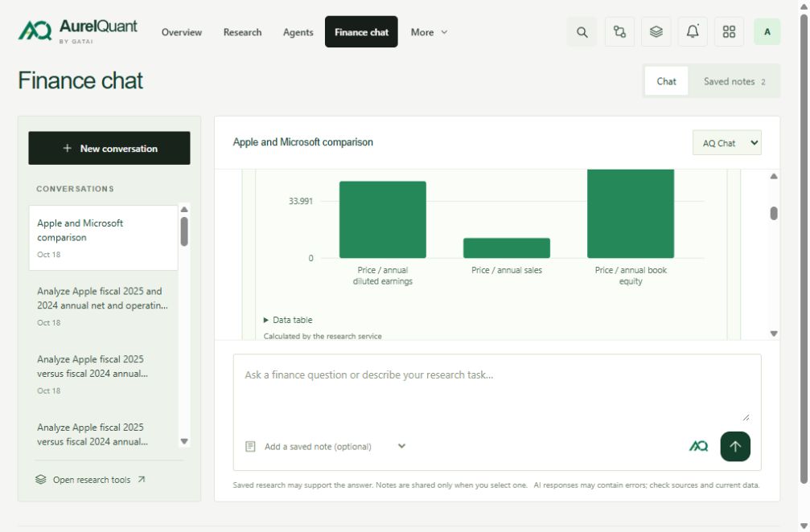Image resolution: width=810 pixels, height=532 pixels.
Task: Click the 33.991 axis label
Action: pos(301,201)
